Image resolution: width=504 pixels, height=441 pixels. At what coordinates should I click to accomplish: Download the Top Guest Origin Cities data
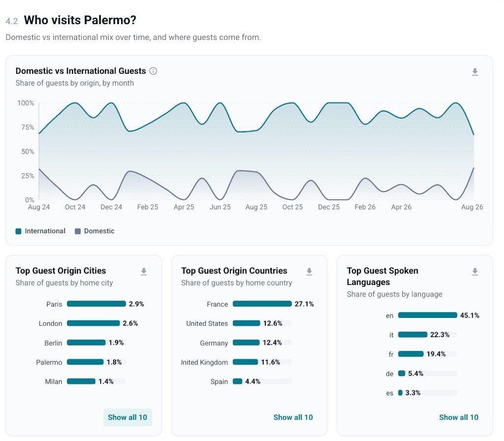144,272
